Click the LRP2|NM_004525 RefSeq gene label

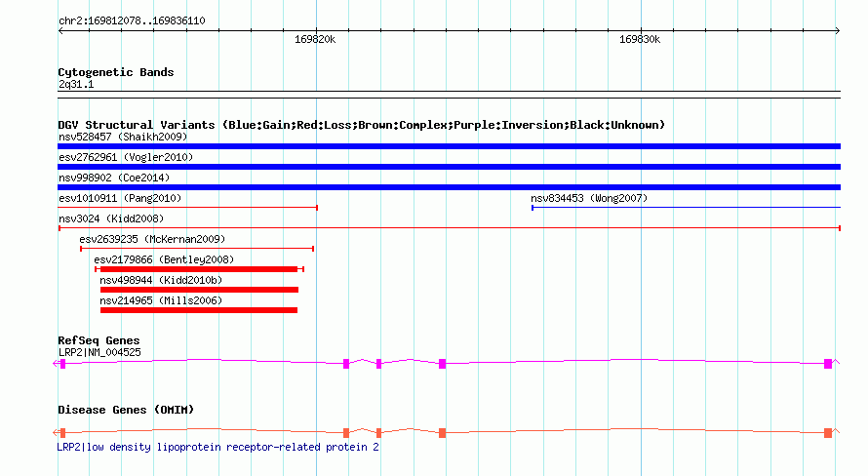(x=99, y=352)
